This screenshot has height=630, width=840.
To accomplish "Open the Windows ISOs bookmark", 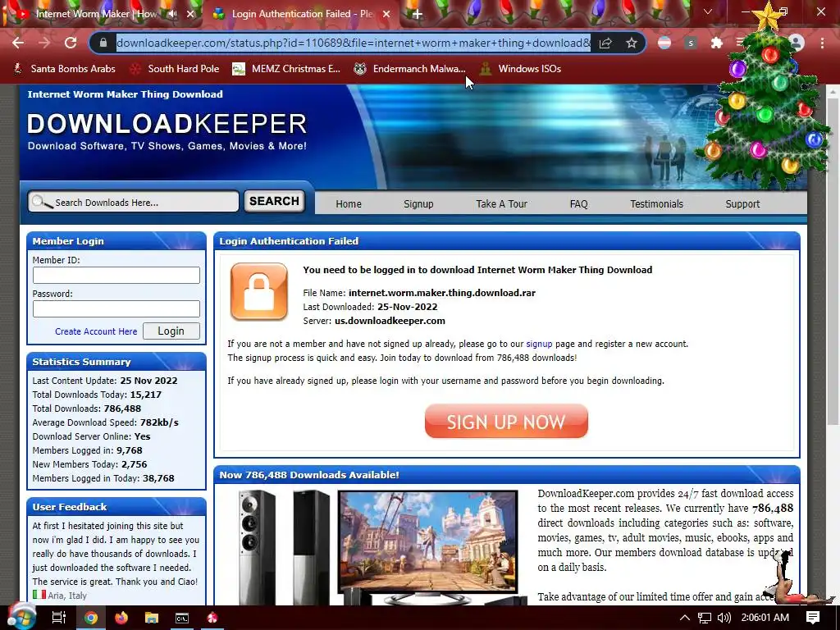I will tap(521, 69).
